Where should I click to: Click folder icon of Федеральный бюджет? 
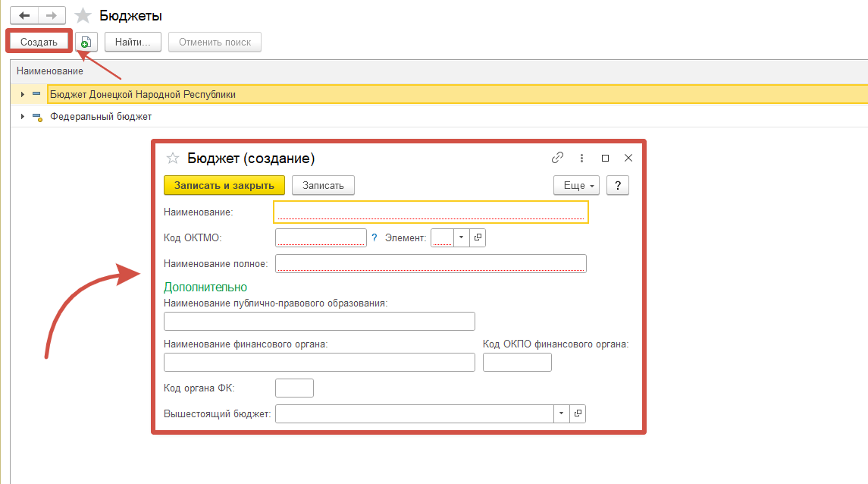point(37,117)
